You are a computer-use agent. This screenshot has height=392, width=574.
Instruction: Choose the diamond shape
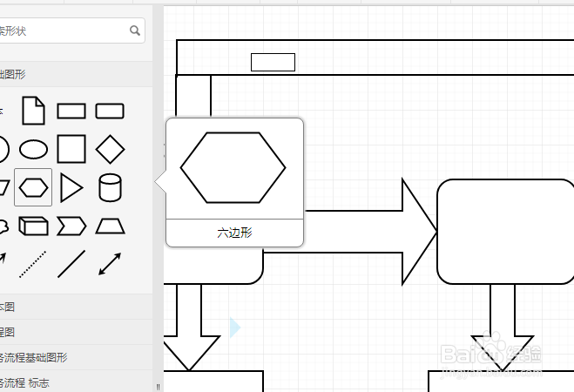pyautogui.click(x=110, y=149)
